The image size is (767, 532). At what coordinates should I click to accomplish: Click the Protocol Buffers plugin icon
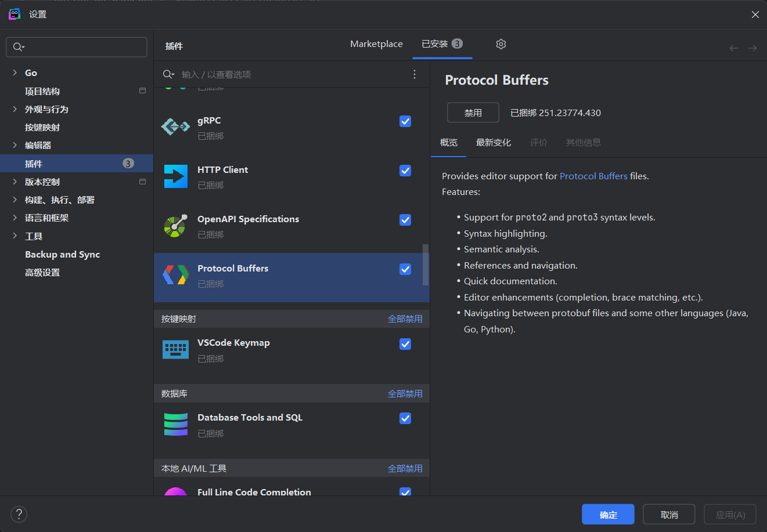[176, 275]
